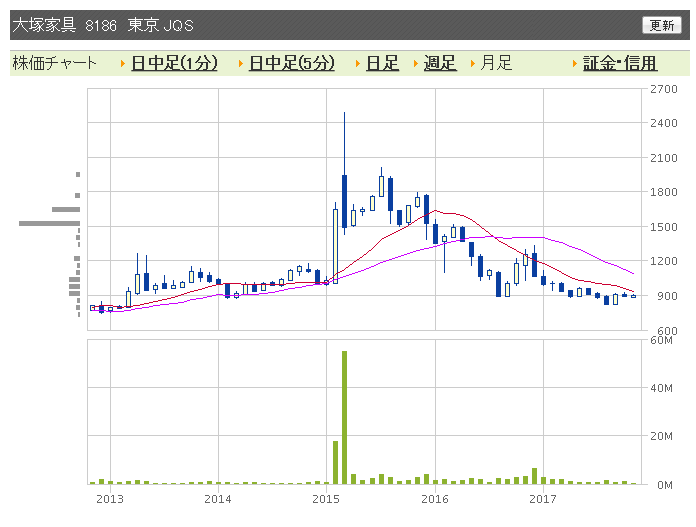Click the tallest green volume bar in 2015
Image resolution: width=696 pixels, height=527 pixels.
point(344,417)
